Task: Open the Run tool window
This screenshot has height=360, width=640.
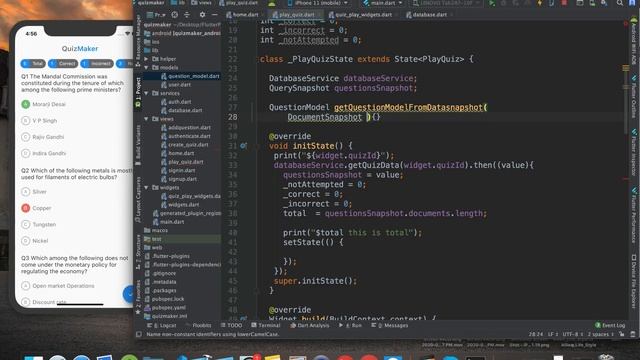Action: 350,325
